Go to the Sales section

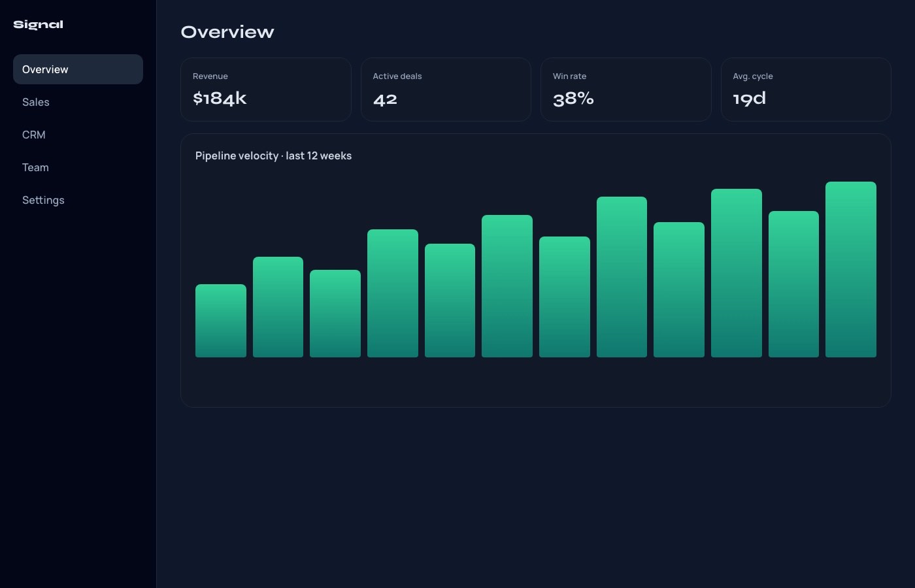78,102
